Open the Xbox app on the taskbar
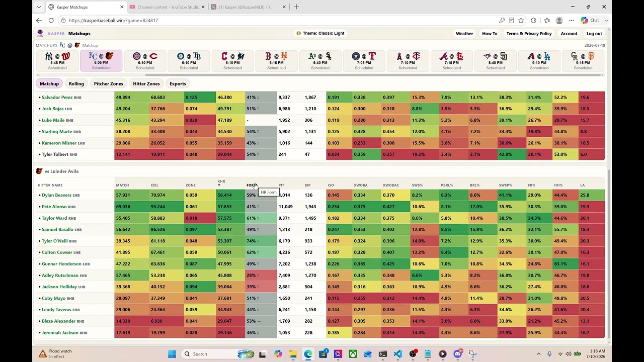 click(x=353, y=354)
